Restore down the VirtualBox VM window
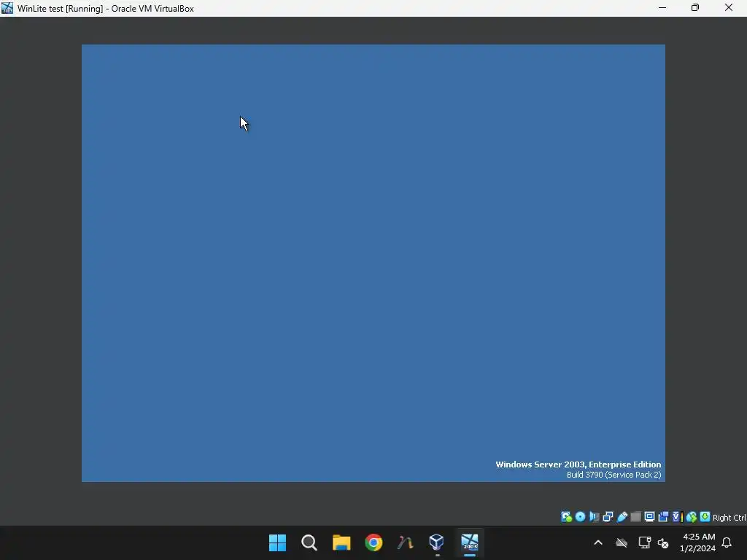Screen dimensions: 747x560 (695, 8)
